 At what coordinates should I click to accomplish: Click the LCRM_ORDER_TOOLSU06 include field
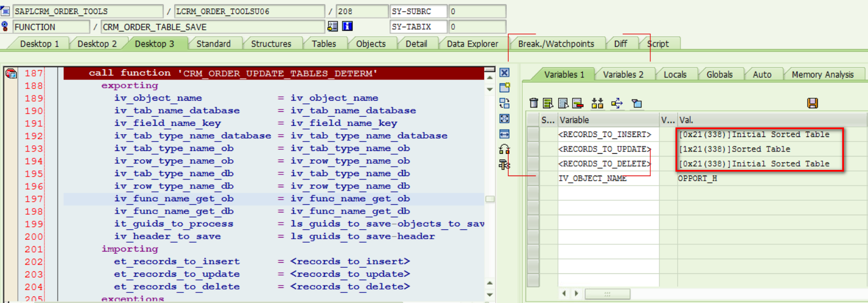tap(250, 11)
